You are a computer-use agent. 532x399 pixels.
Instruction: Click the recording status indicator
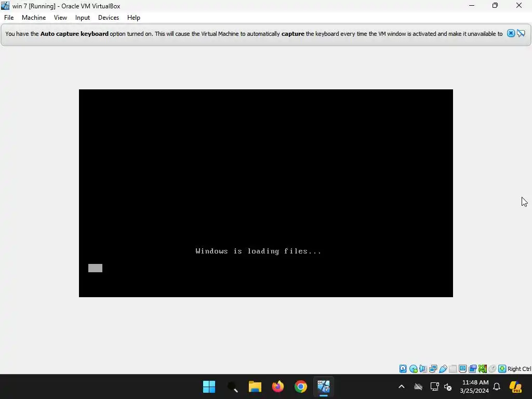click(x=472, y=369)
